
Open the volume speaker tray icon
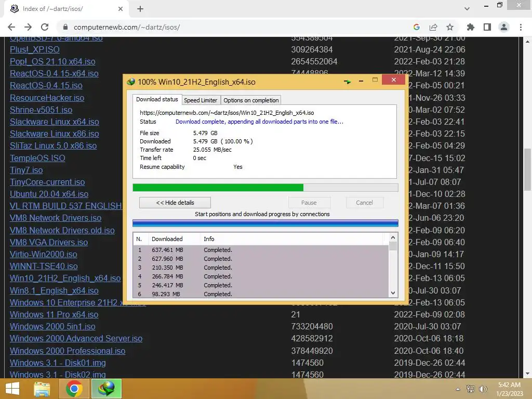pos(483,389)
